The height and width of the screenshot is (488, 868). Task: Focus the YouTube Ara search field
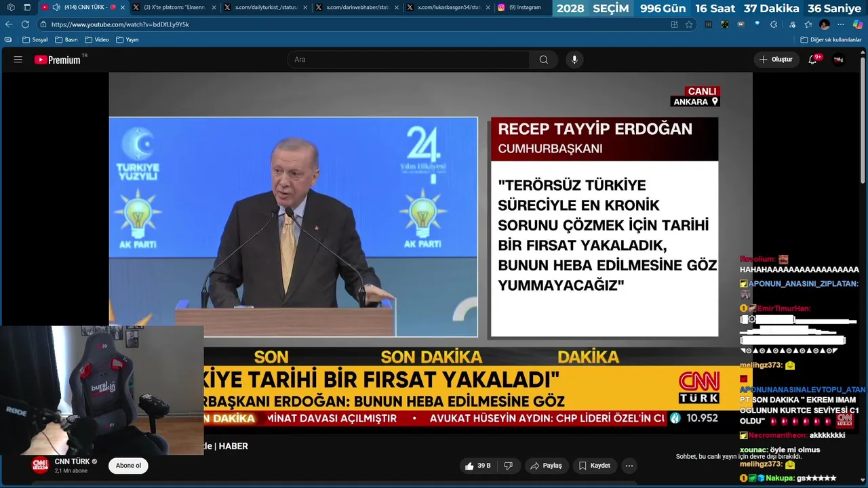[x=409, y=60]
